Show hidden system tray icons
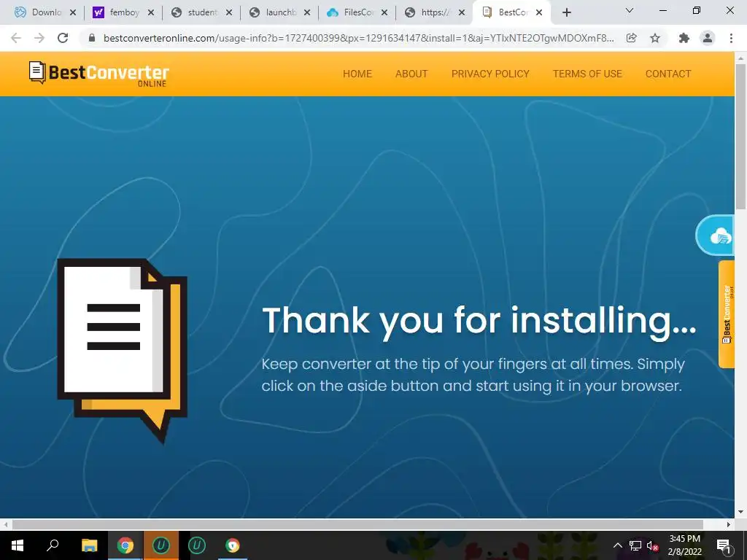Screen dimensions: 747x560 pyautogui.click(x=617, y=545)
